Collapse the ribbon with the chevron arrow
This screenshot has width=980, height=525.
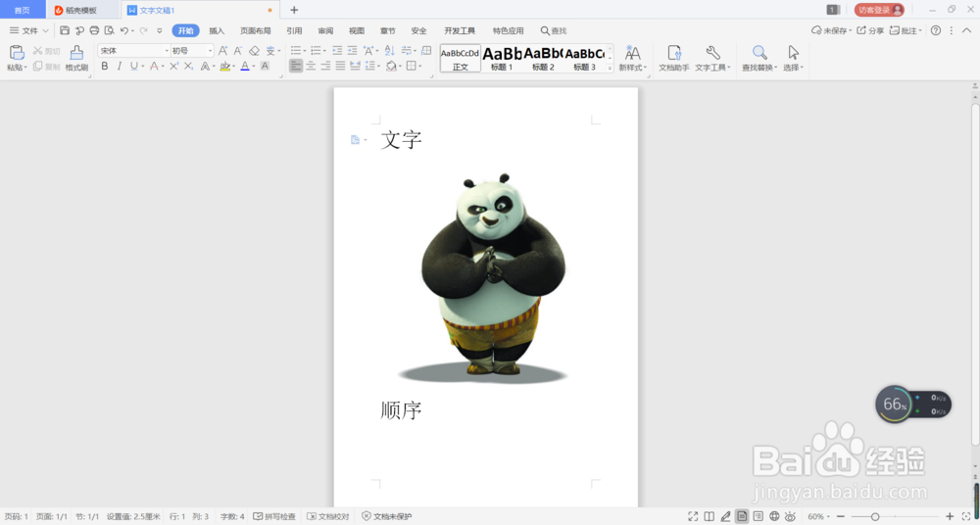(967, 30)
